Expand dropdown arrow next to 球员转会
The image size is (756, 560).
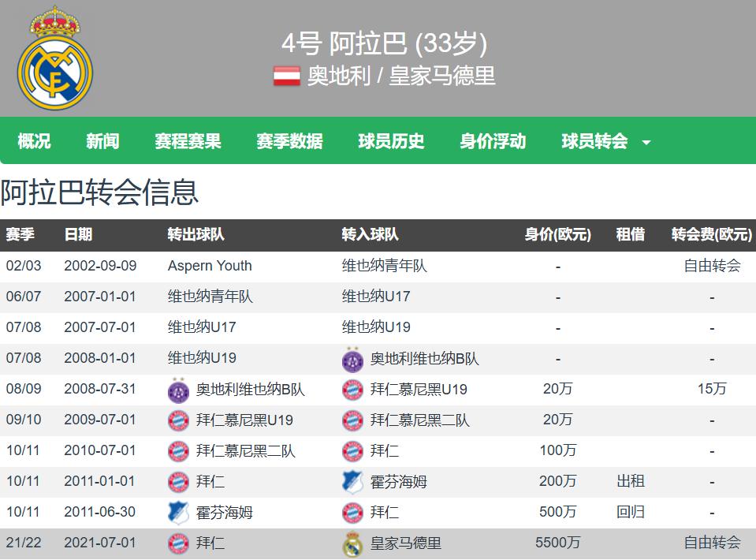[646, 143]
